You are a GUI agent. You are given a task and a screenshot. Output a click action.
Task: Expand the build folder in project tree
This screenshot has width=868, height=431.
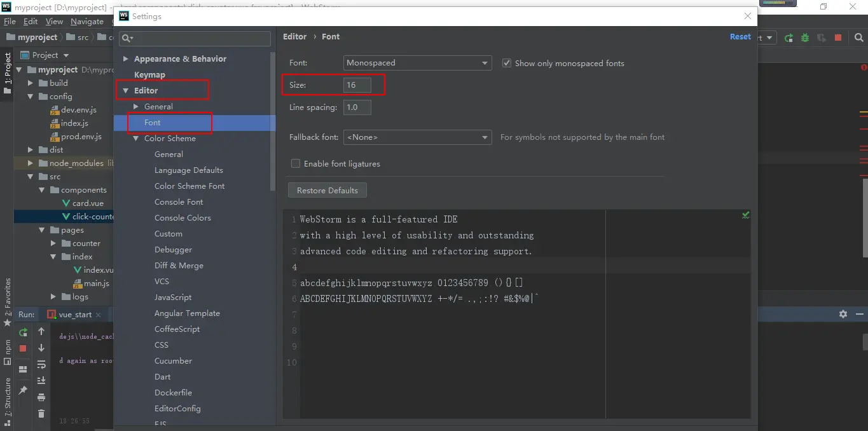pyautogui.click(x=31, y=83)
